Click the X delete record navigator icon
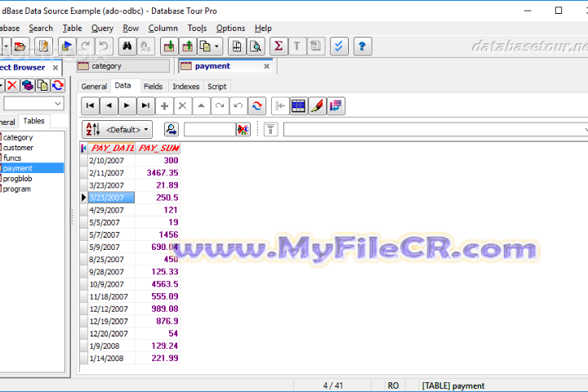This screenshot has height=392, width=588. (x=183, y=106)
